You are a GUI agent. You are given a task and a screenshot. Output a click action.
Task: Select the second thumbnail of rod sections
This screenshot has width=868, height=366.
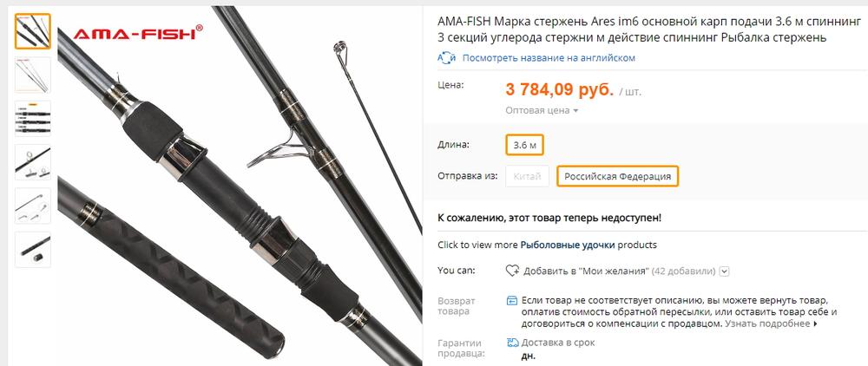pos(33,75)
